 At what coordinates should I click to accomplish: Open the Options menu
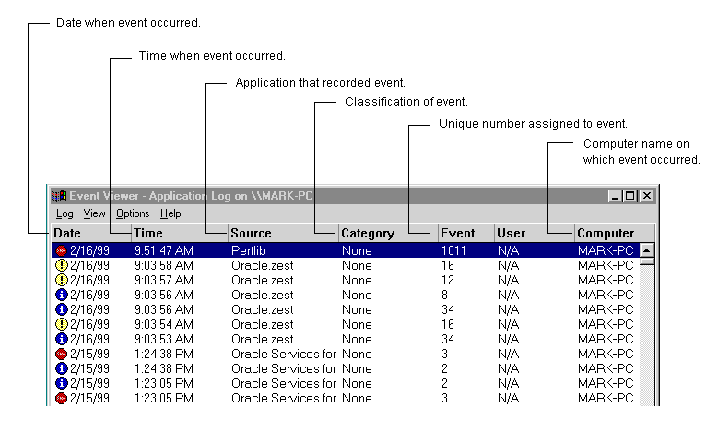[x=132, y=214]
